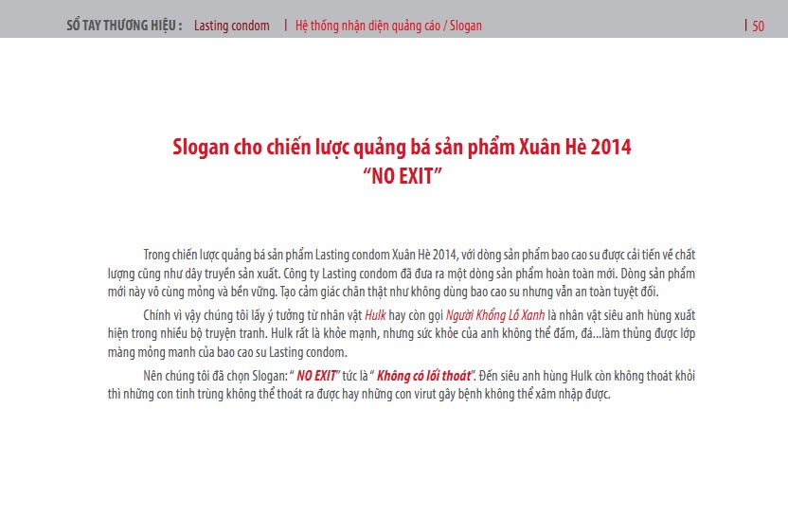Click the line starting "màng mỏng manh của bao cao su"
The height and width of the screenshot is (532, 788).
click(x=227, y=352)
